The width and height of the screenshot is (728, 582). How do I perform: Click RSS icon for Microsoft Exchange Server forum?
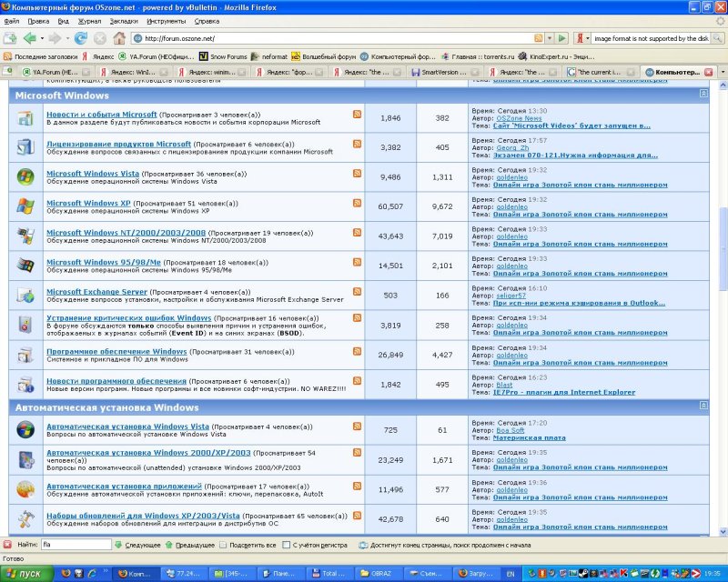pos(357,292)
